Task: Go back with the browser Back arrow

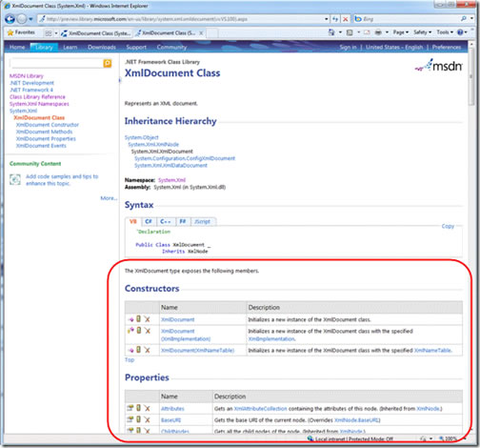Action: click(x=10, y=19)
